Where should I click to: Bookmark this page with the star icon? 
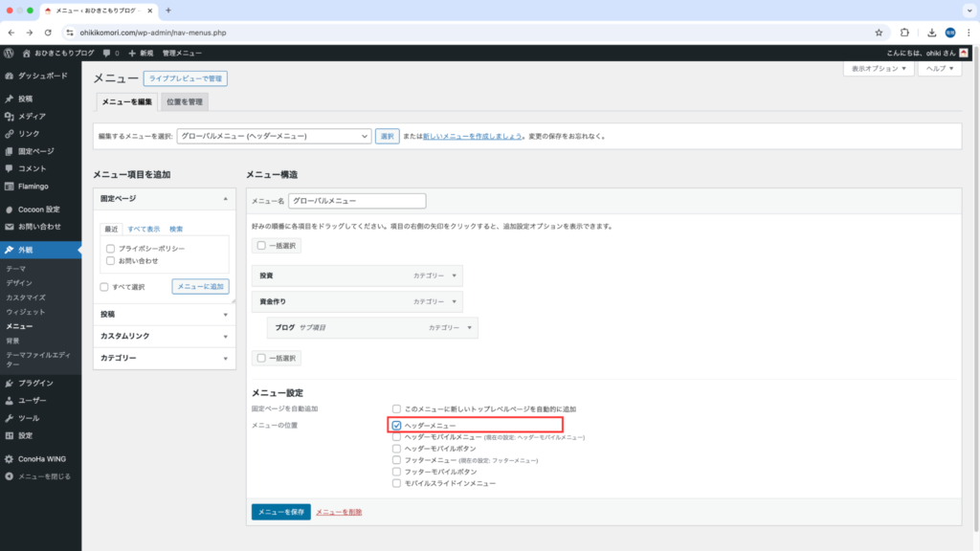[879, 32]
